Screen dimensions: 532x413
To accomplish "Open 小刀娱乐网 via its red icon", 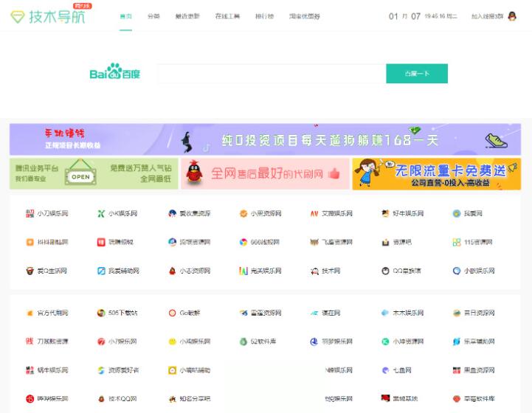I will [30, 214].
